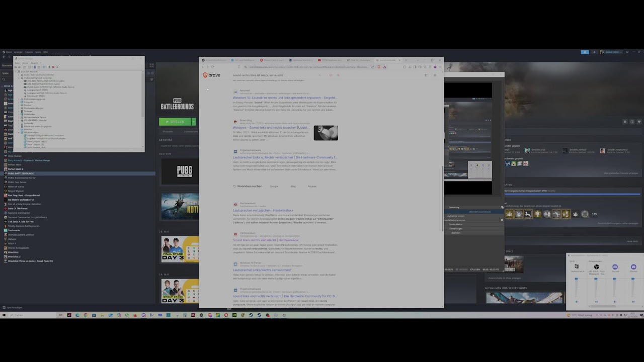Mute the first Discord mixer channel
This screenshot has width=644, height=362.
pyautogui.click(x=615, y=302)
